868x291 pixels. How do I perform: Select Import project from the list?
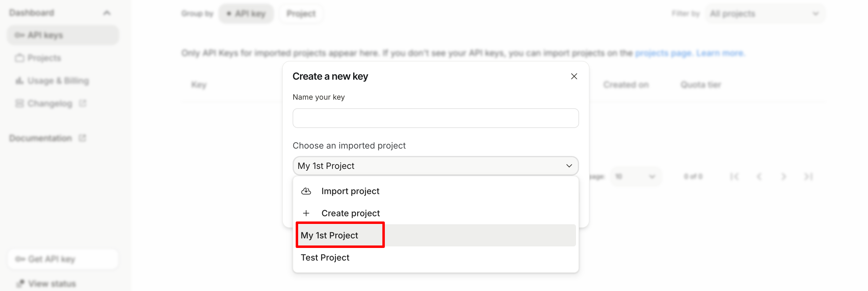point(350,191)
